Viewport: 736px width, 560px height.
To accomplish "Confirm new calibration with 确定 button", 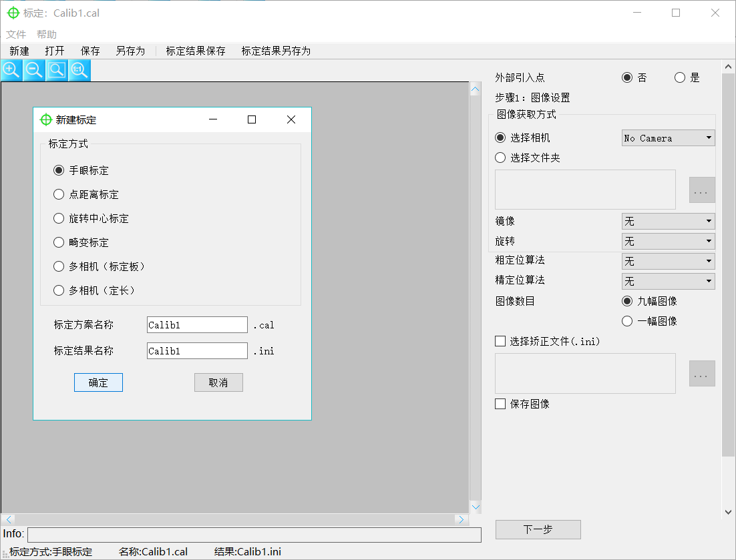I will click(98, 382).
